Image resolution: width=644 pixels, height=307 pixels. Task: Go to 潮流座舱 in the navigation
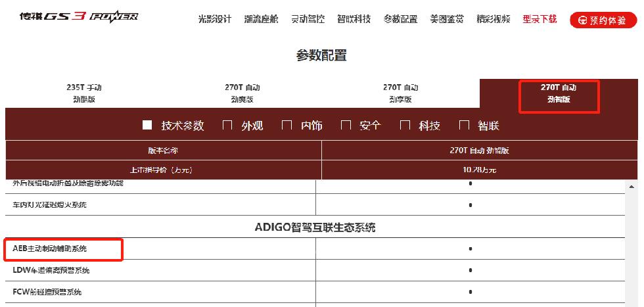coord(261,19)
